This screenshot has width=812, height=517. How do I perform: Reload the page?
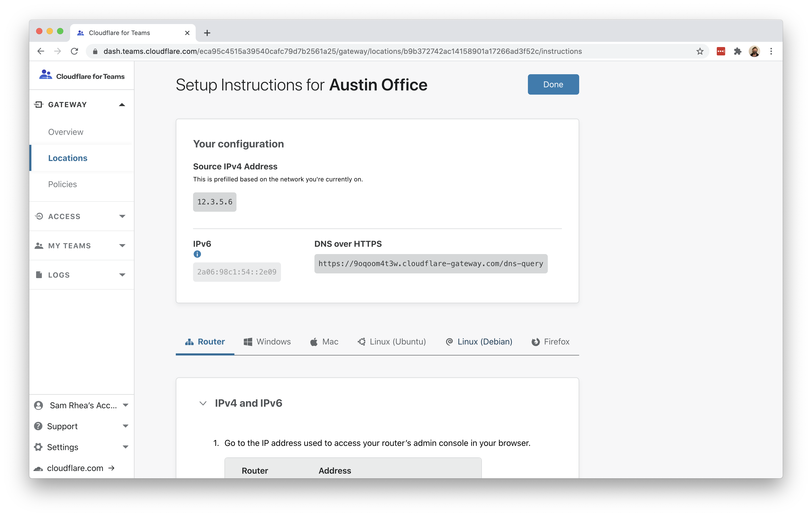[x=75, y=51]
